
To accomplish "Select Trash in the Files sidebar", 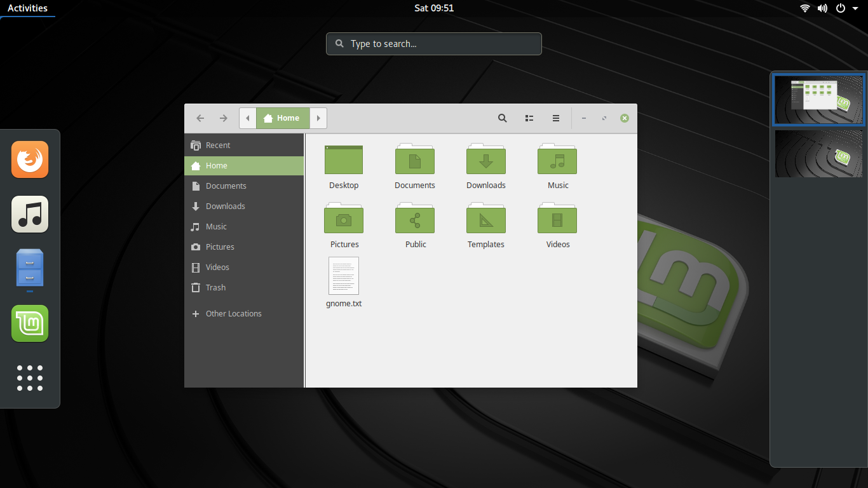I will 215,287.
